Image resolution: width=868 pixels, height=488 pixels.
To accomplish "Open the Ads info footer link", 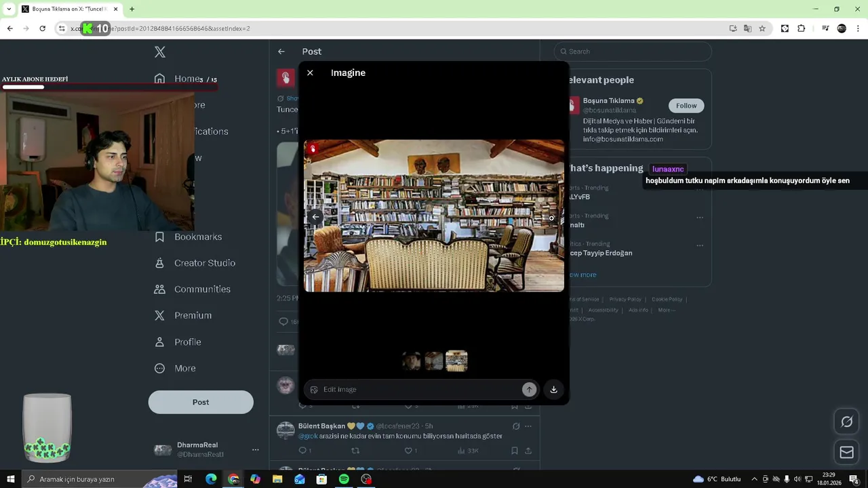I will (638, 310).
